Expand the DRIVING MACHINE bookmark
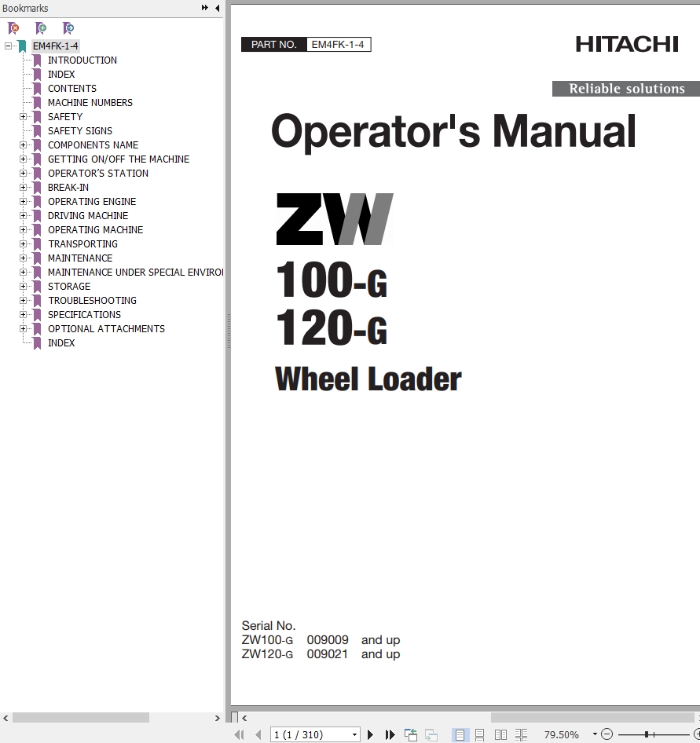This screenshot has height=743, width=700. tap(23, 216)
